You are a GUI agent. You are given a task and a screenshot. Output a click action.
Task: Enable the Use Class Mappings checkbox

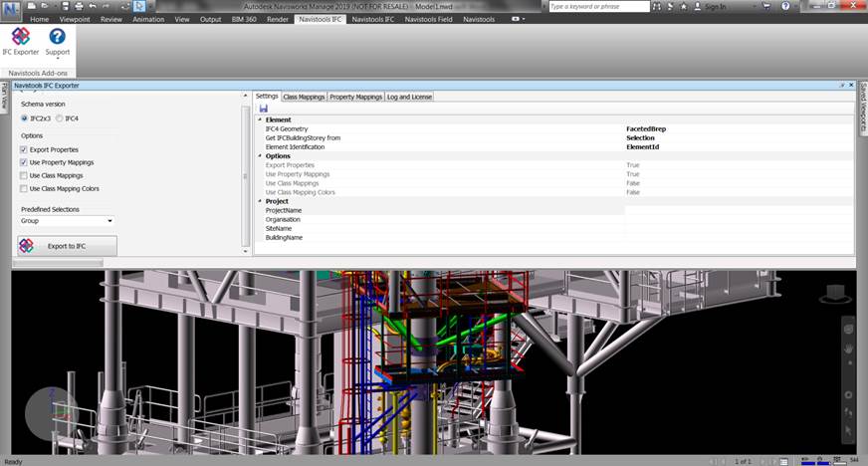[23, 175]
